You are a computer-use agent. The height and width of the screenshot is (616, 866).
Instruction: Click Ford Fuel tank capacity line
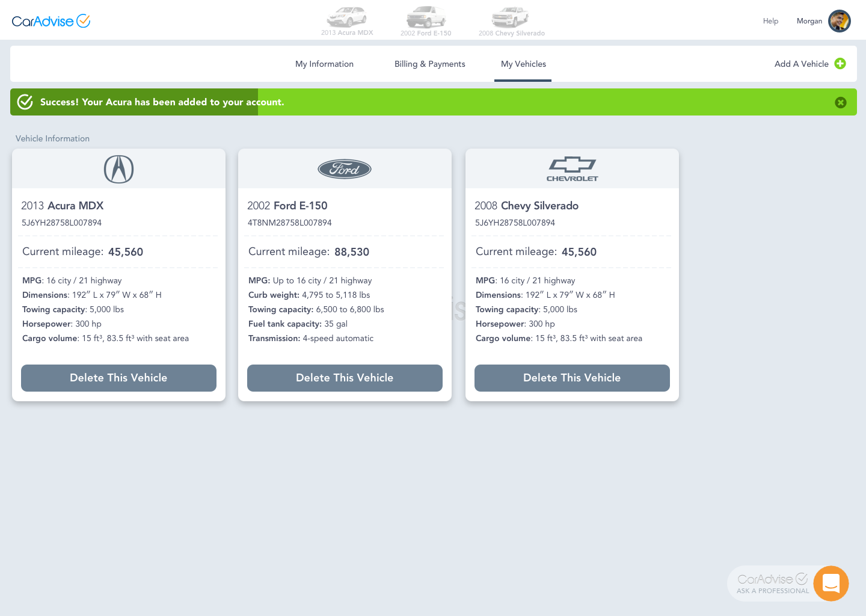pos(298,324)
